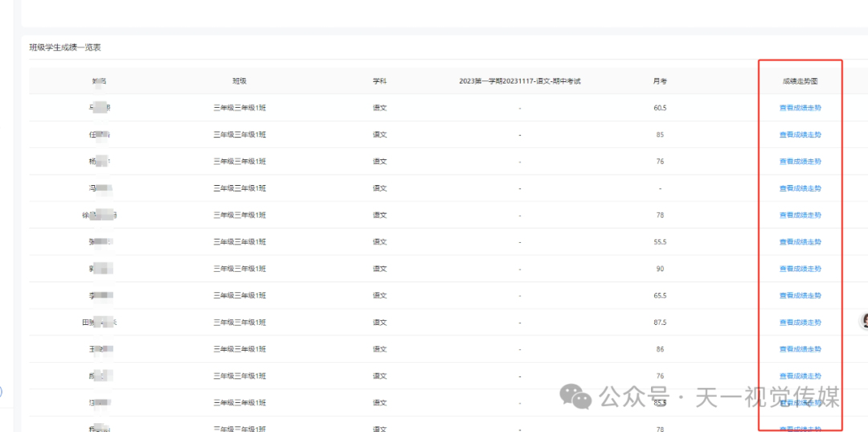The image size is (868, 432).
Task: Open 查看成绩走势 for the student scoring 85
Action: click(x=800, y=134)
